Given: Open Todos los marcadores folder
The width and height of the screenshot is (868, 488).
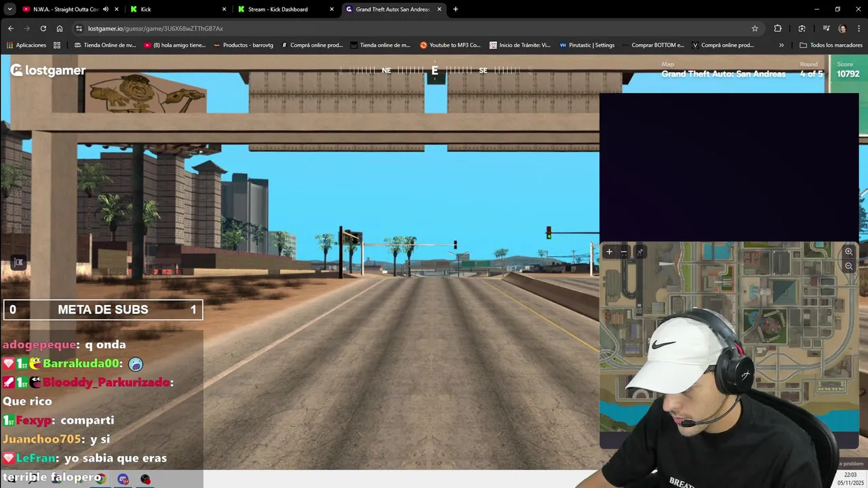Looking at the screenshot, I should click(x=831, y=45).
